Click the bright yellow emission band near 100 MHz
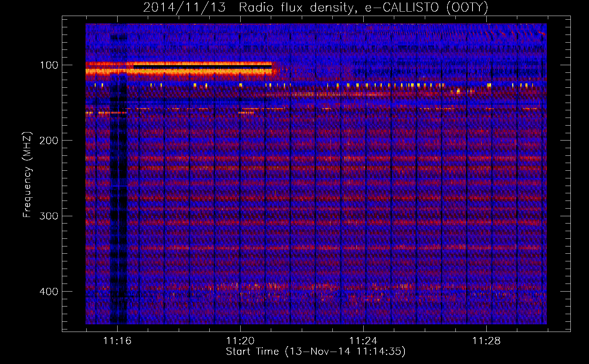 200,71
